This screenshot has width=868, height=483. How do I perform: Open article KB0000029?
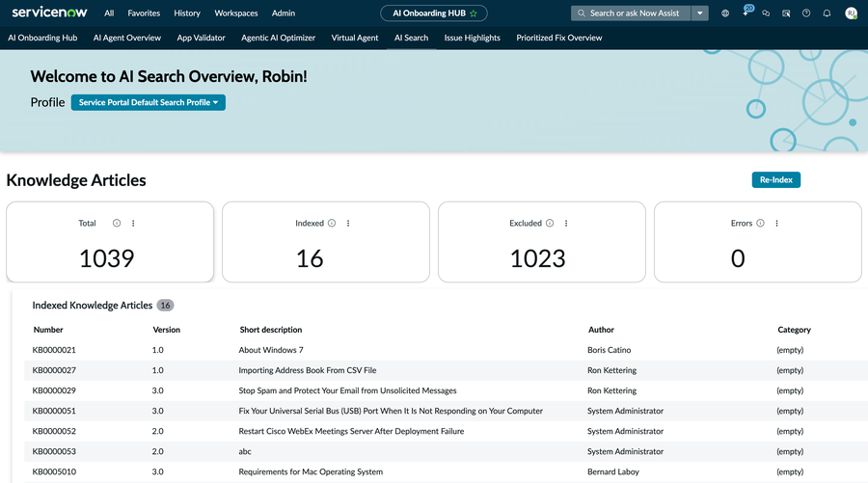pyautogui.click(x=54, y=390)
